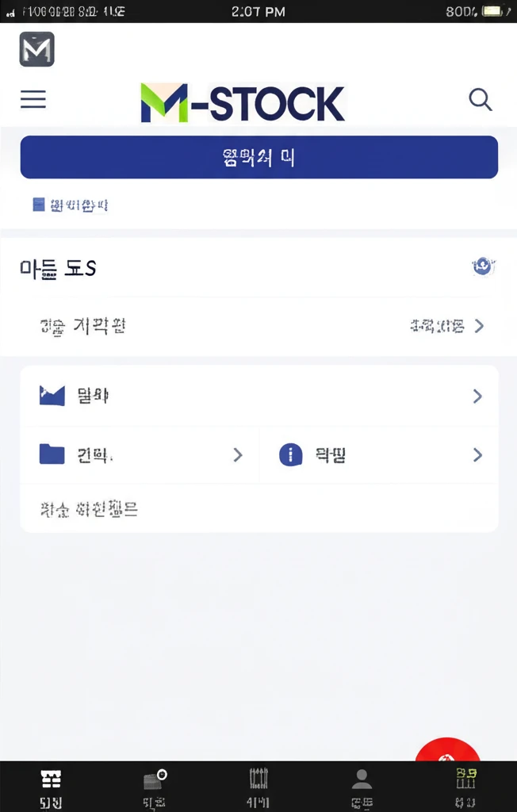Tap the small refresh icon beside the section title
This screenshot has height=812, width=517.
click(x=483, y=266)
